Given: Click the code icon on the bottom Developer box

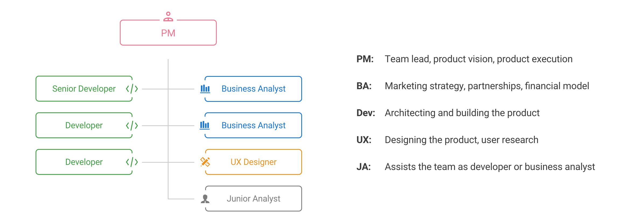Looking at the screenshot, I should pyautogui.click(x=132, y=162).
